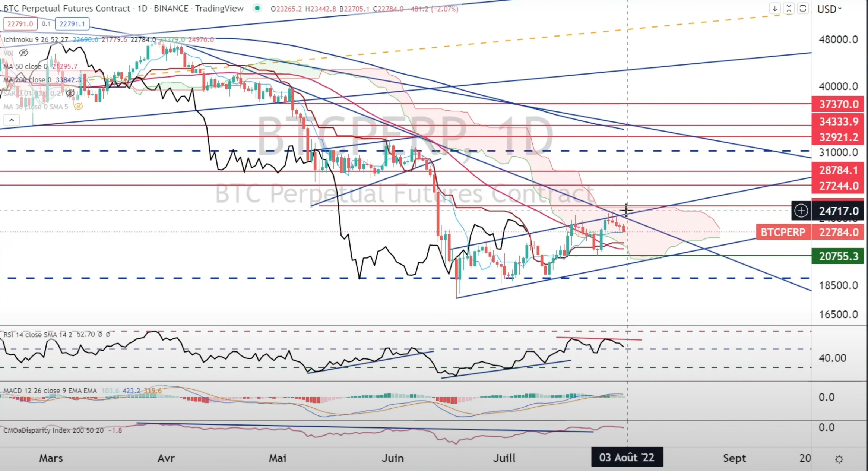
Task: Select the MA 50 close legend entry
Action: click(x=25, y=66)
